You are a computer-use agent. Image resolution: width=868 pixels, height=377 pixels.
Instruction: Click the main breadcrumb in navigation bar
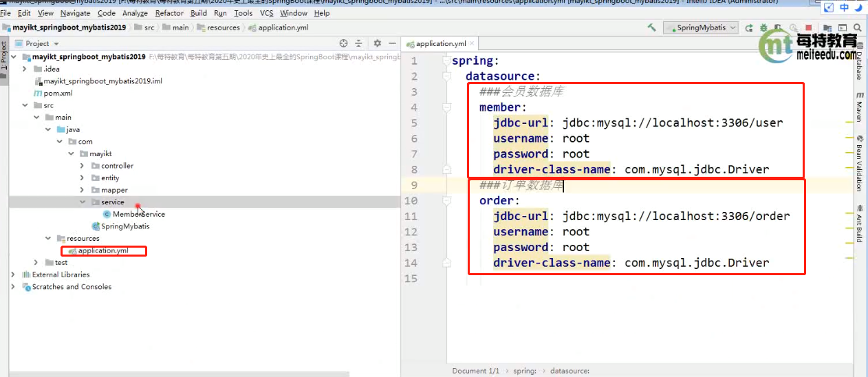pos(175,28)
